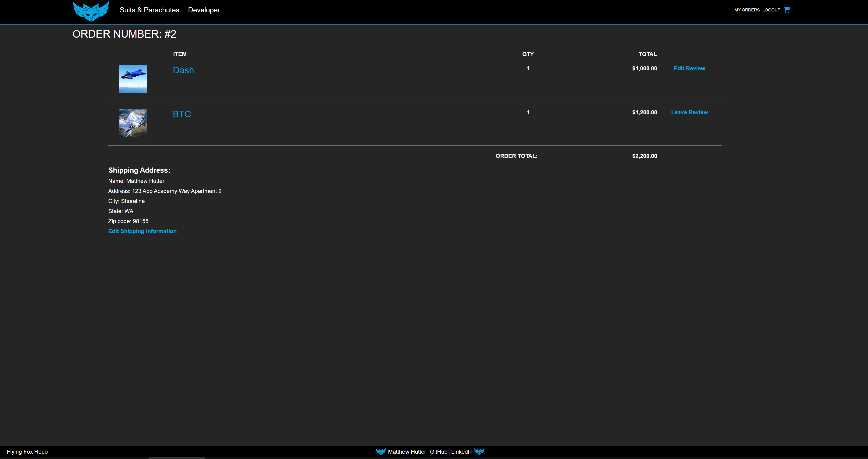Leave Review for BTC item
This screenshot has width=868, height=459.
689,112
